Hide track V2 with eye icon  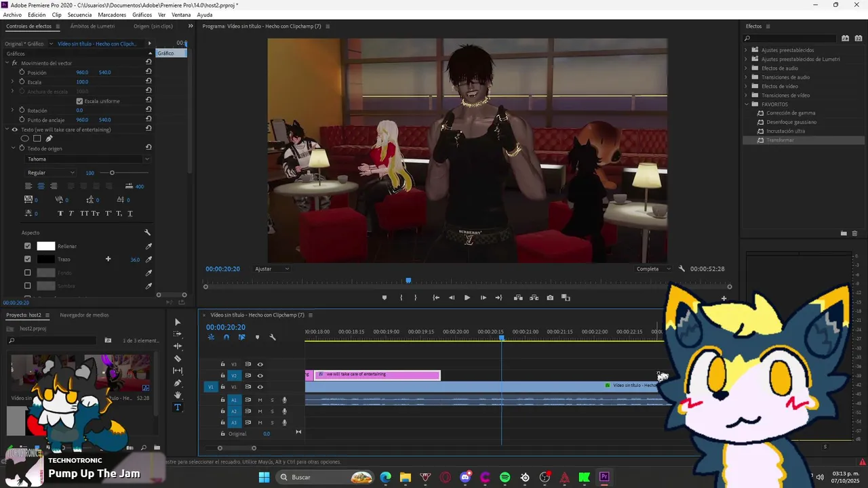(x=260, y=375)
